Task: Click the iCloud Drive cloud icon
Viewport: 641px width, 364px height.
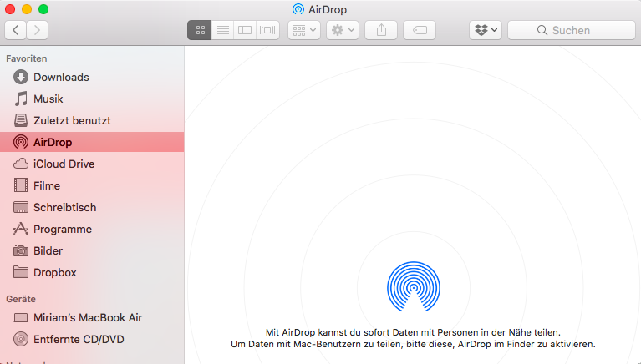Action: click(x=21, y=164)
